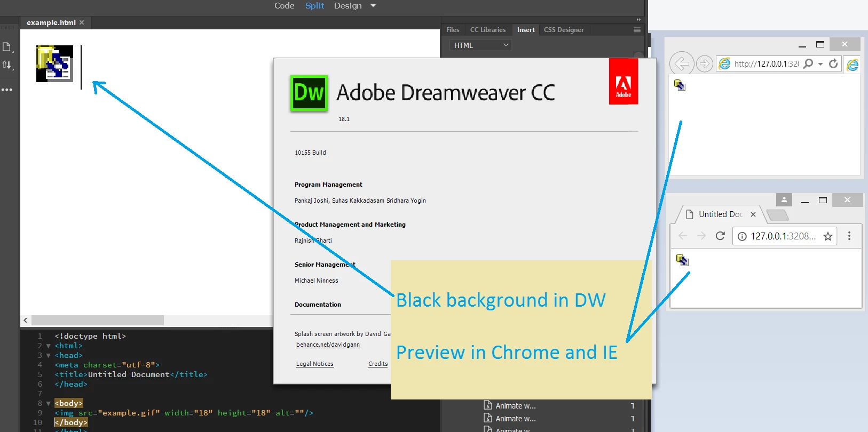
Task: Select the Untitled Doc tab in Chrome
Action: point(720,214)
